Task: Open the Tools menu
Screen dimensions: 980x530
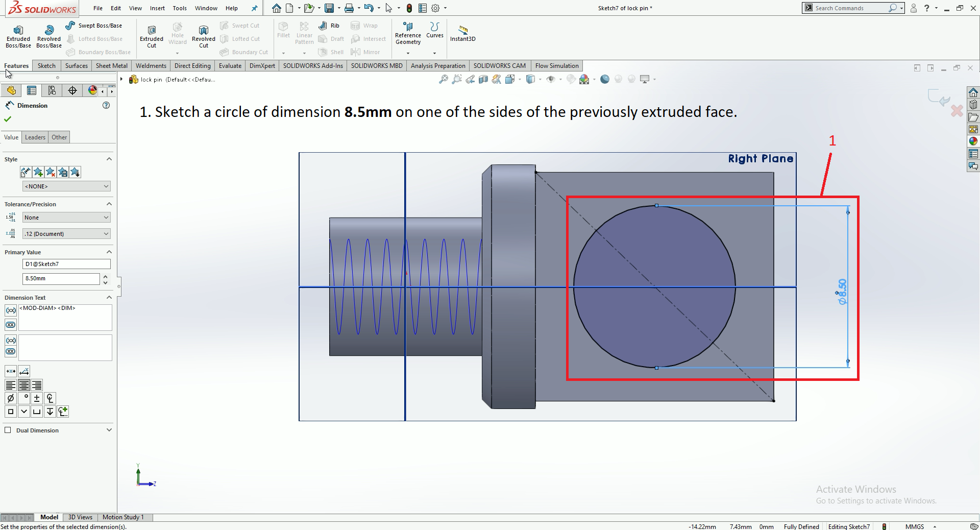Action: click(x=180, y=8)
